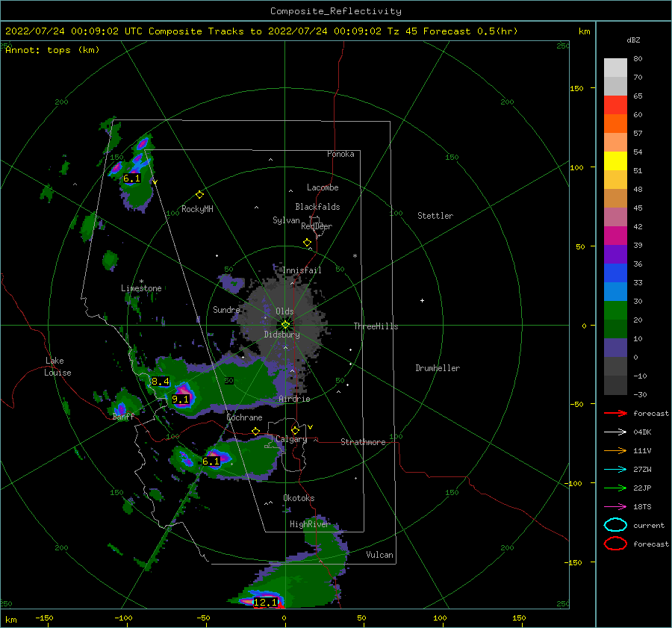Click the light blue swatch in dBZ scale
The image size is (672, 628).
click(x=615, y=292)
